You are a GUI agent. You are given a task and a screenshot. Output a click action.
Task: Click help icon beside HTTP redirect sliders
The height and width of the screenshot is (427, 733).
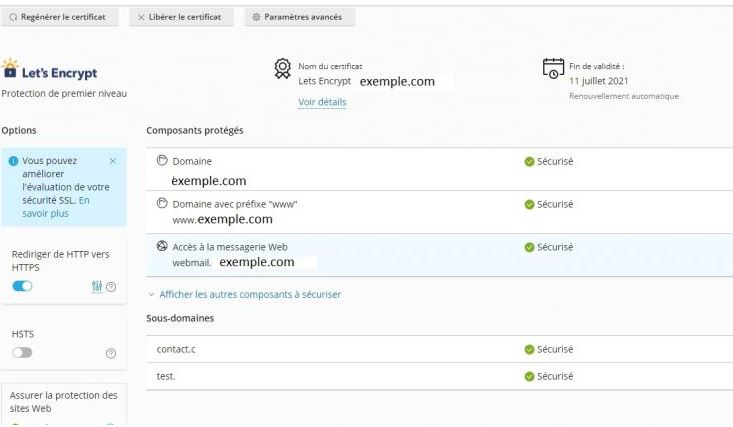[x=111, y=287]
